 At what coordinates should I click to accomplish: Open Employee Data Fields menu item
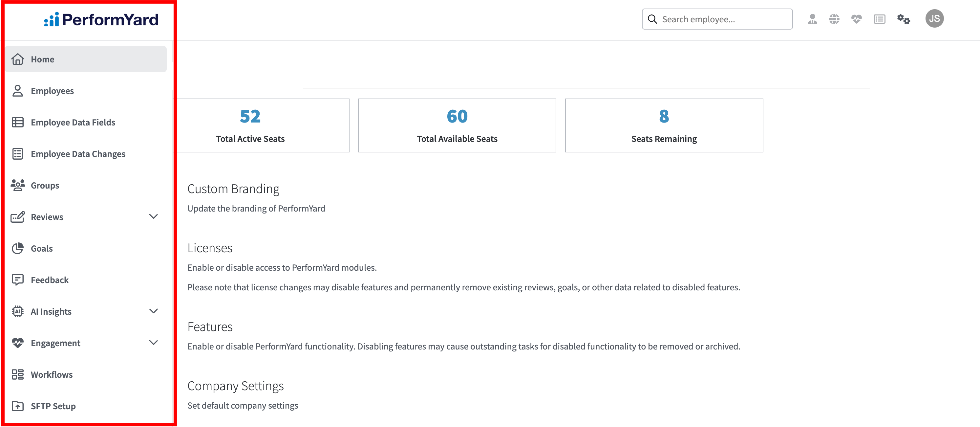click(73, 123)
